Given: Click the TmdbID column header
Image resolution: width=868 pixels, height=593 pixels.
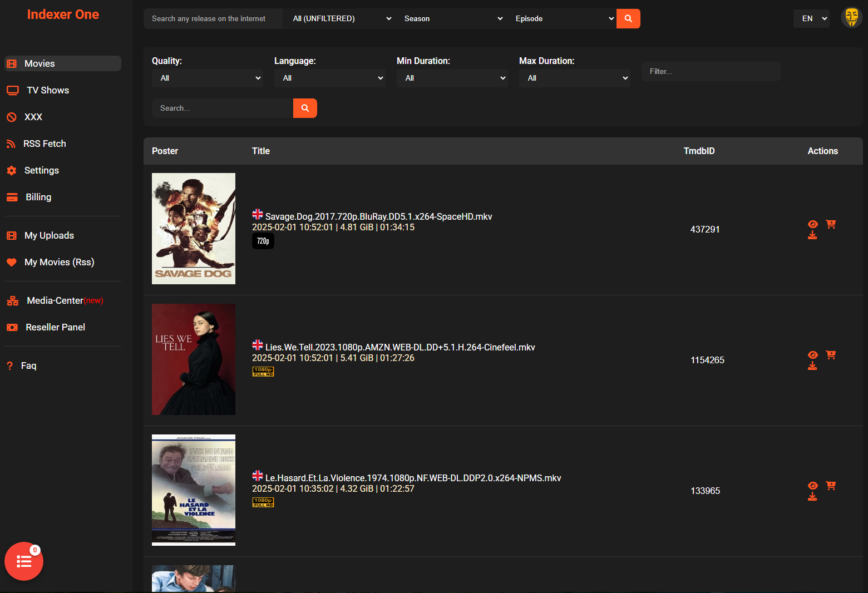Looking at the screenshot, I should [699, 151].
